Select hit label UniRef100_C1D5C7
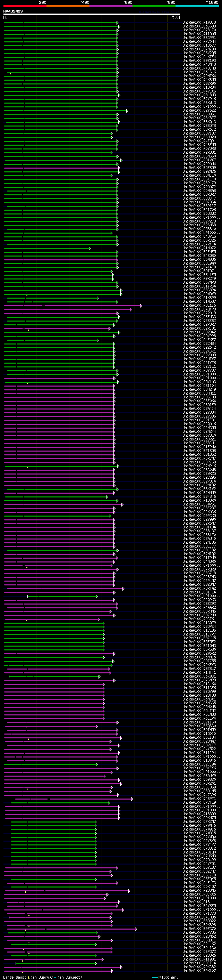 199,45
